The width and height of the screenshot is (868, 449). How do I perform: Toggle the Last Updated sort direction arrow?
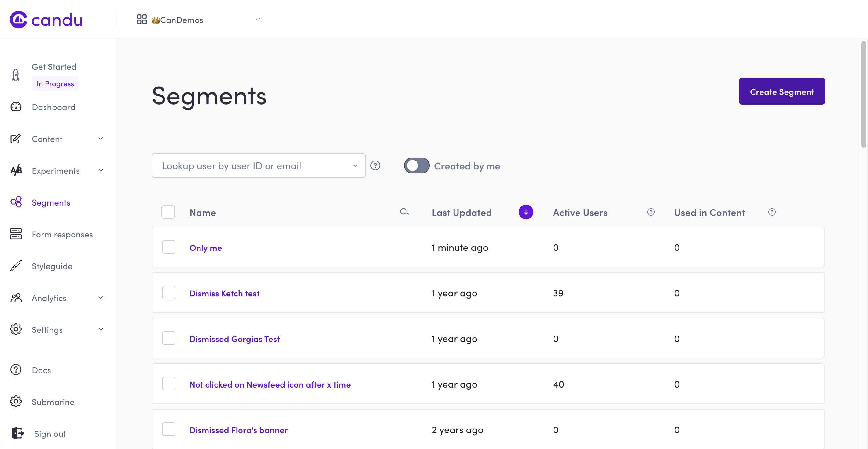pyautogui.click(x=526, y=212)
